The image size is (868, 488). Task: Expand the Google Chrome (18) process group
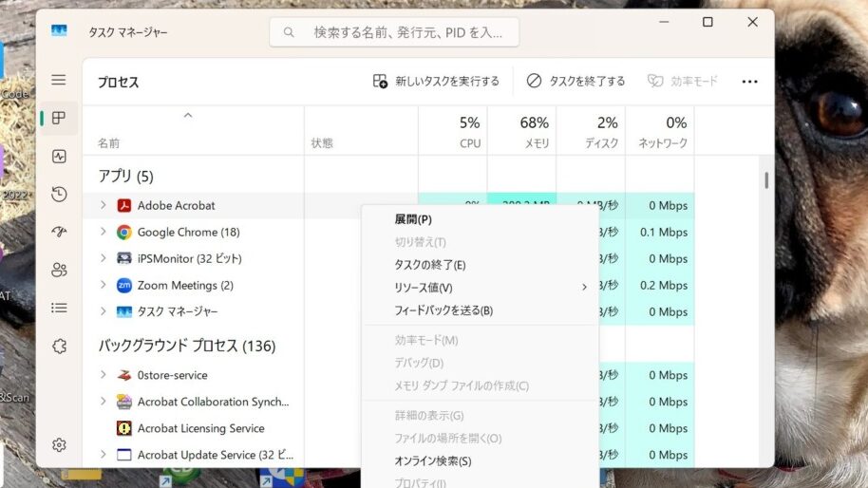[104, 232]
